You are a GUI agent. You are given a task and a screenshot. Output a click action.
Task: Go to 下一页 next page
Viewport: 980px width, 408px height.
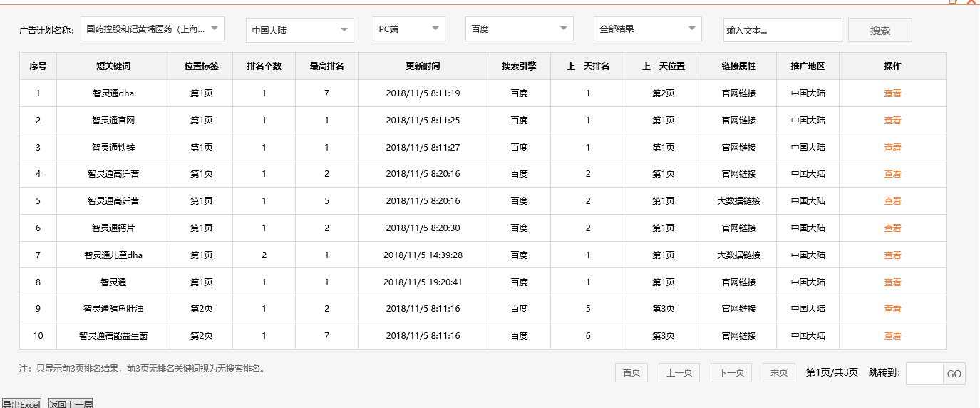(731, 372)
